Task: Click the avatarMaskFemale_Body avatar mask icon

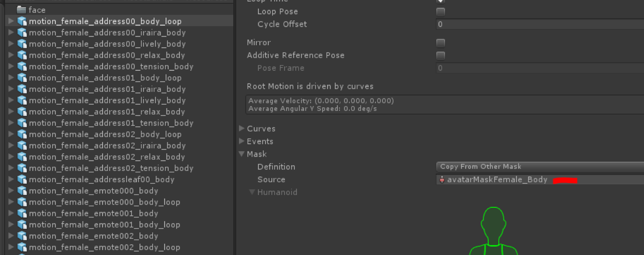Action: [x=442, y=180]
